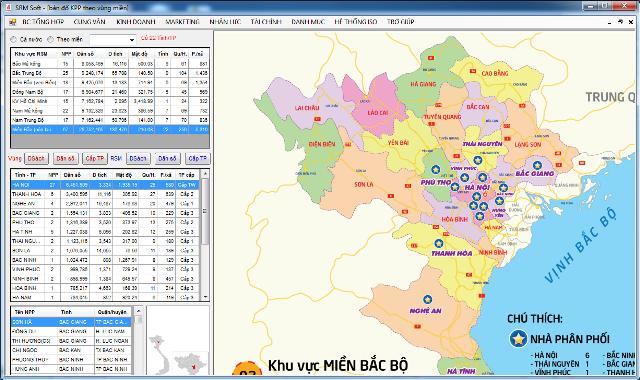640x380 pixels.
Task: Select the Theo miền radio button
Action: click(51, 40)
